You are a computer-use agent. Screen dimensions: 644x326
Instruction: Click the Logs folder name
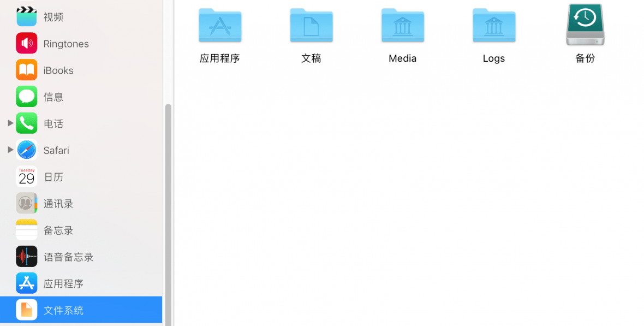click(494, 58)
